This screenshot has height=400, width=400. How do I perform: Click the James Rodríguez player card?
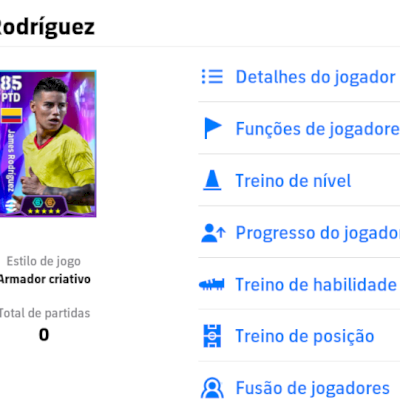pyautogui.click(x=48, y=144)
